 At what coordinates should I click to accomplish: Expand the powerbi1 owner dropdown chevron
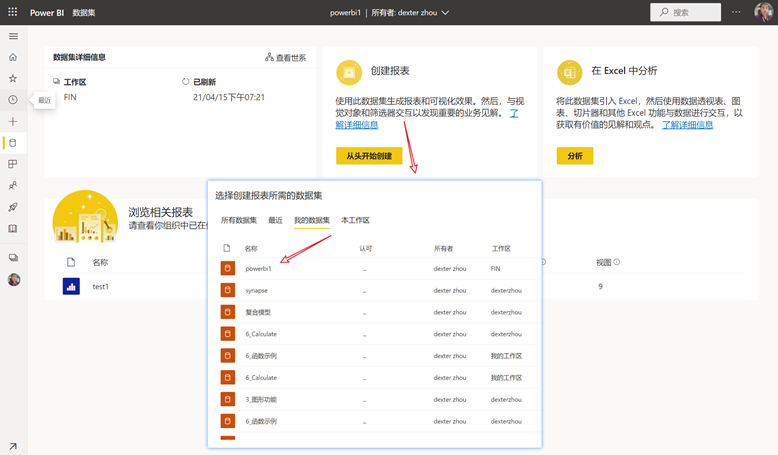pos(445,12)
